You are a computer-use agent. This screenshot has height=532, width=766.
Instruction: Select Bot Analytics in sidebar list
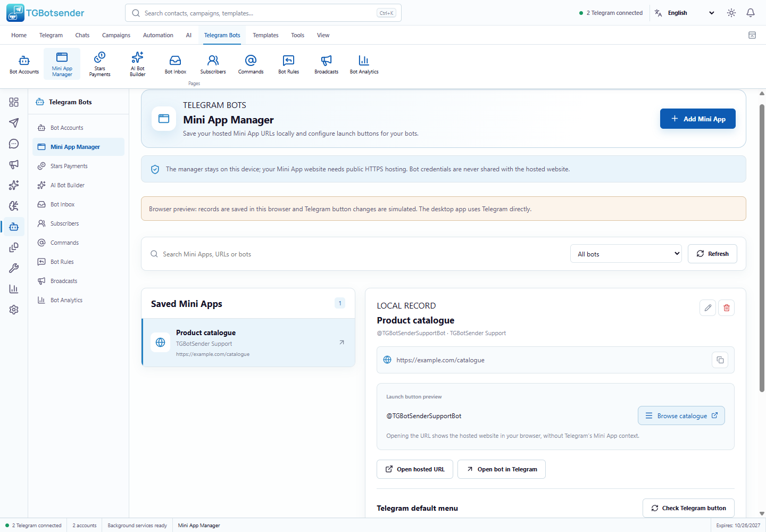click(x=78, y=300)
